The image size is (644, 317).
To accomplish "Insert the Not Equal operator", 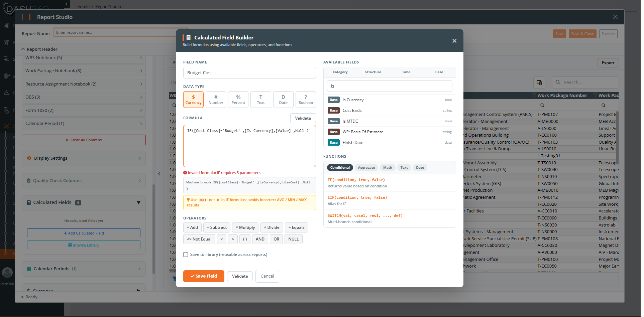I will click(x=199, y=239).
